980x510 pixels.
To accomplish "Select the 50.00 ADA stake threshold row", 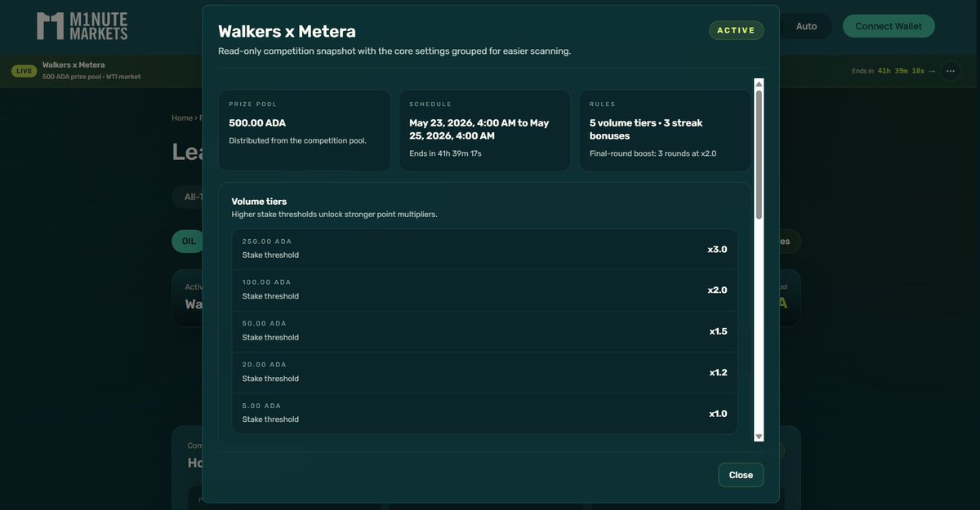I will tap(484, 331).
